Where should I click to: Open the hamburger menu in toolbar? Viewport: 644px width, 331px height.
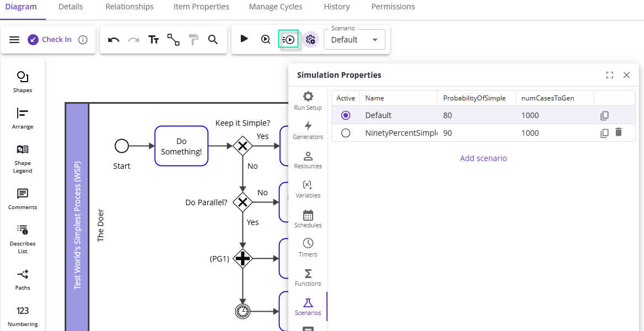(15, 40)
